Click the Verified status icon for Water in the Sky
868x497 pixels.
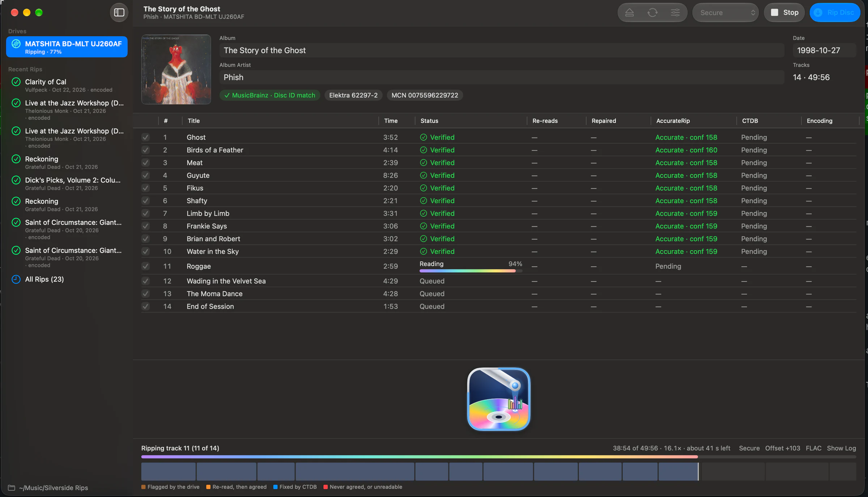point(424,251)
